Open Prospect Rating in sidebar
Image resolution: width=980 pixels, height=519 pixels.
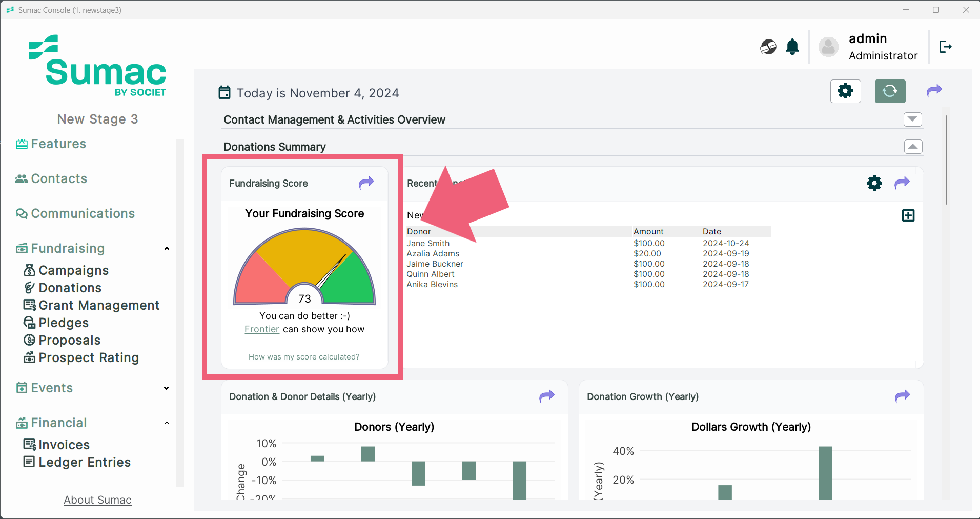(x=81, y=357)
